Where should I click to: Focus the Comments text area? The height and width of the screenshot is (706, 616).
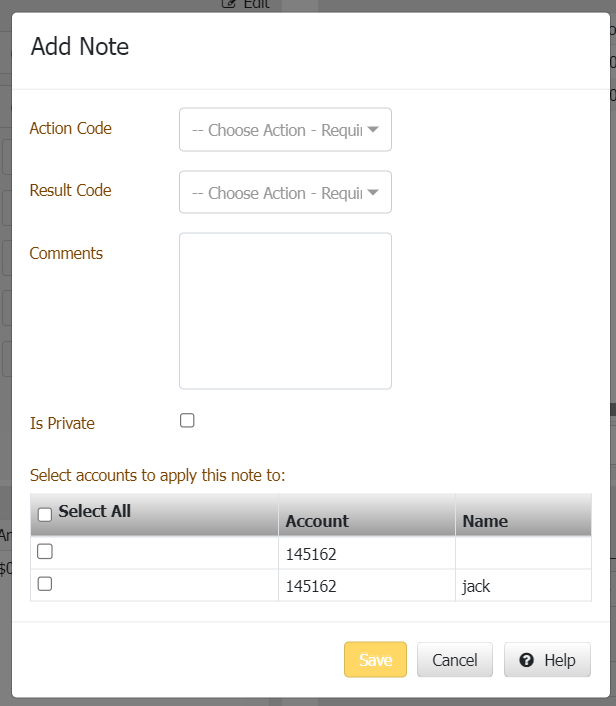coord(285,311)
